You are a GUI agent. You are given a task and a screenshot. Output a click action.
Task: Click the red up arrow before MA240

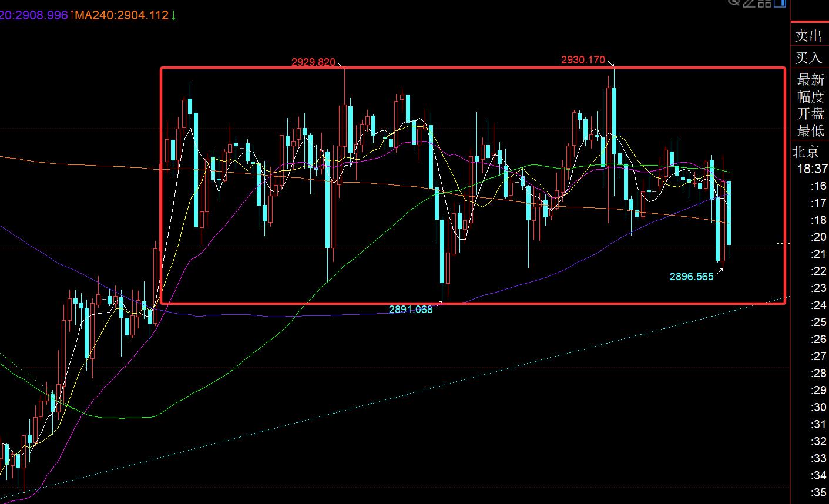click(x=71, y=15)
